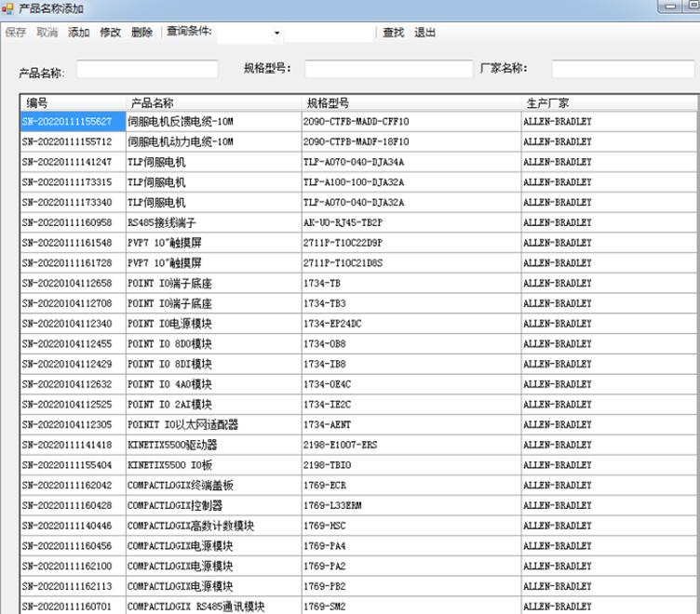Click cell 1769-SM2
The width and height of the screenshot is (700, 614).
coord(411,607)
